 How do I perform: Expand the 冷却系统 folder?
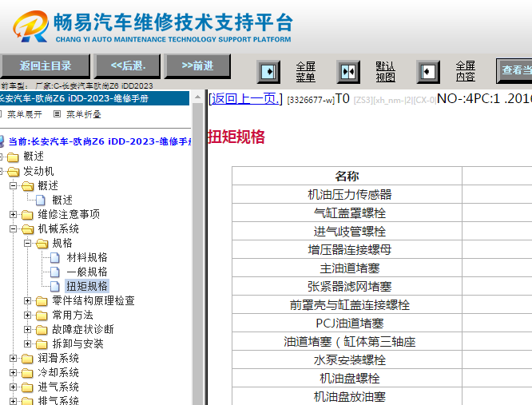(14, 372)
